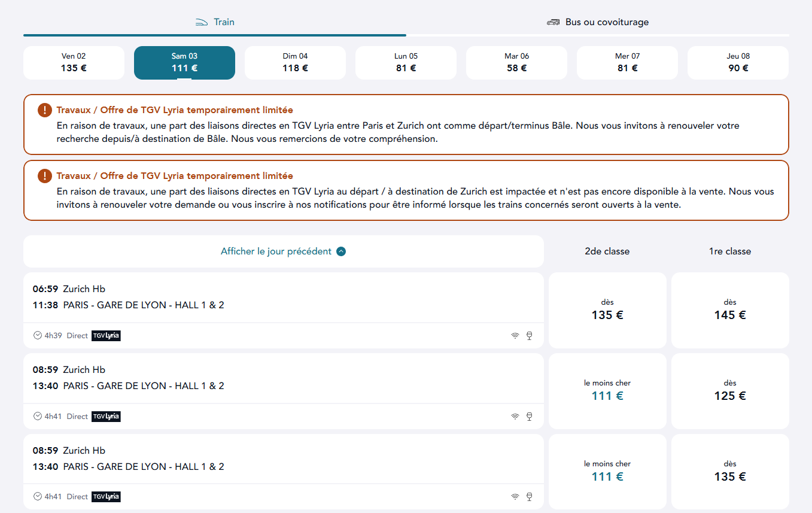The height and width of the screenshot is (513, 812).
Task: Click the TGV Lyria logo on the 08:59 train with 135 € first class
Action: [x=106, y=497]
